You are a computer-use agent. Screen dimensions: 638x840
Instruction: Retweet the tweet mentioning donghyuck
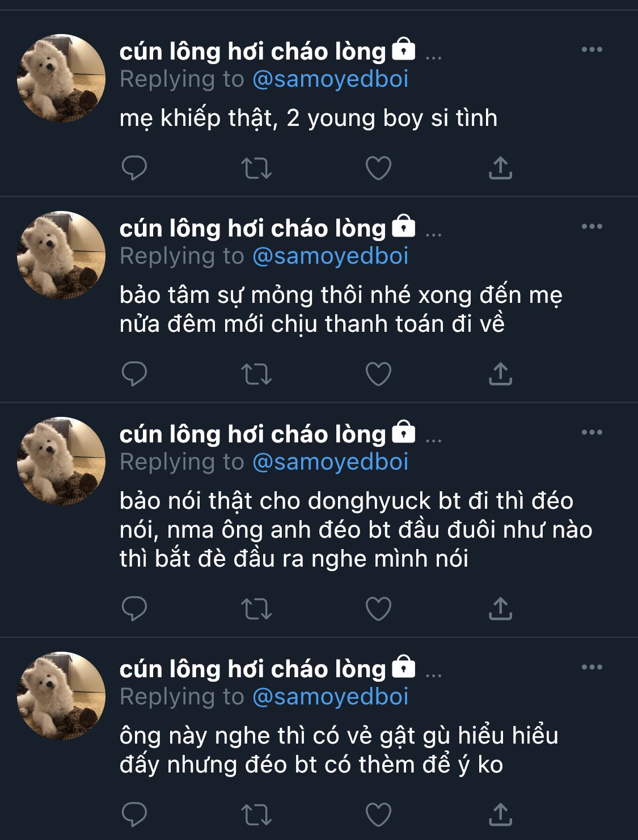(256, 609)
